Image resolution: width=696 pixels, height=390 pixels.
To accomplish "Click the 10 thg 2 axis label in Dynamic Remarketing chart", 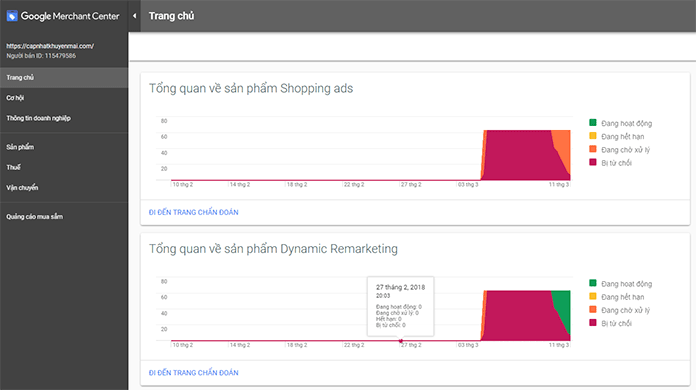I will click(x=182, y=345).
